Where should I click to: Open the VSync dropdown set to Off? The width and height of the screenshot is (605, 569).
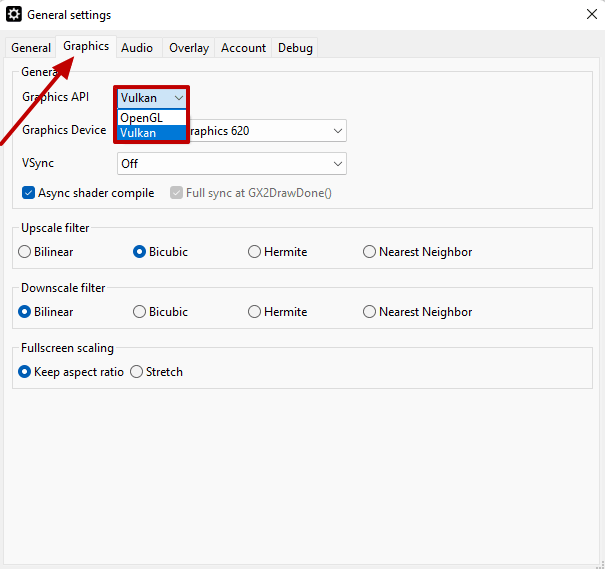[x=232, y=164]
